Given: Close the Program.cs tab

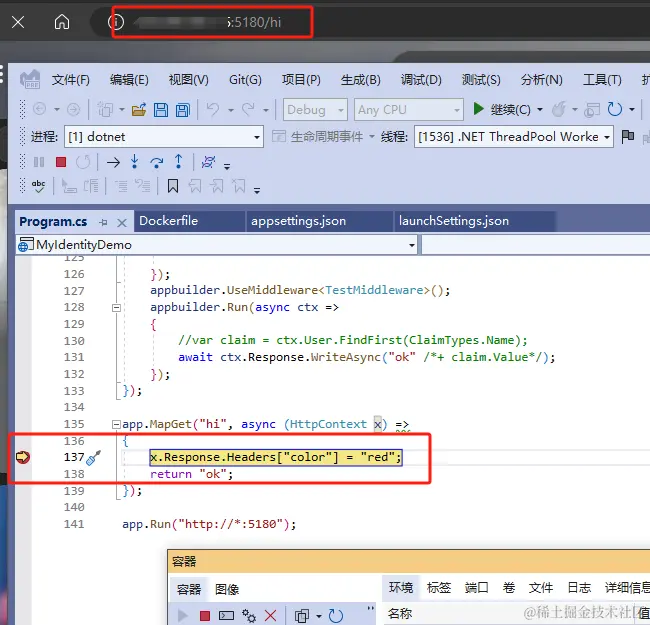Looking at the screenshot, I should (x=121, y=223).
